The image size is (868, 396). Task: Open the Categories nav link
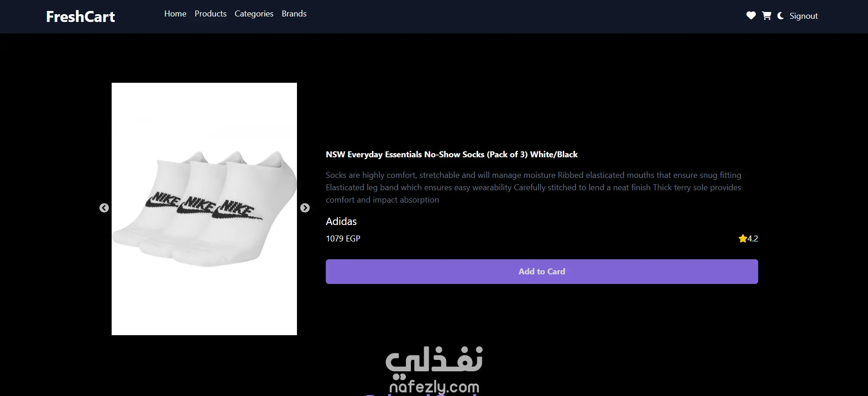pyautogui.click(x=254, y=14)
